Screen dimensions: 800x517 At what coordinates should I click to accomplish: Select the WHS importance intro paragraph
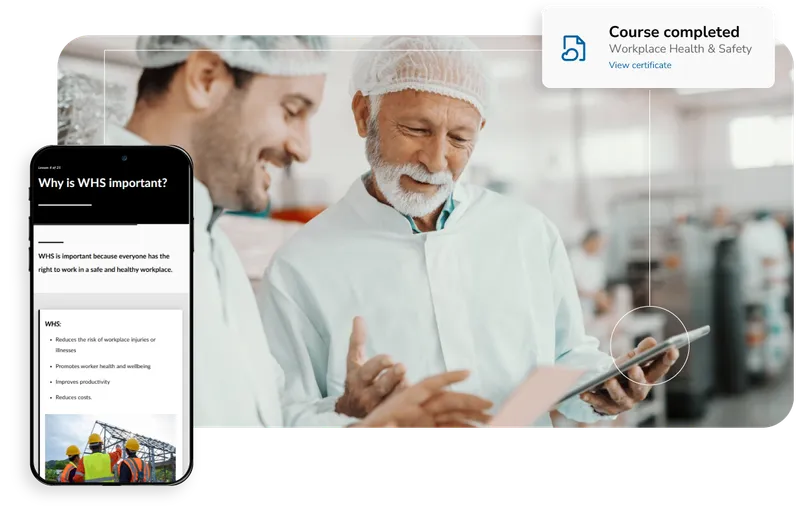(105, 262)
